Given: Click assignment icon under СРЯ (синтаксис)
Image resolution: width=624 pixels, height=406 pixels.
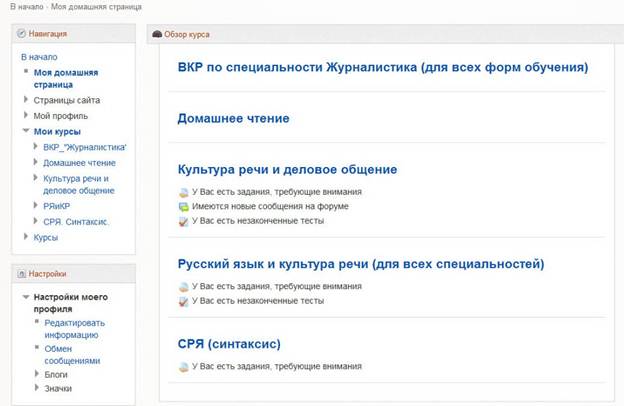Looking at the screenshot, I should click(x=183, y=367).
